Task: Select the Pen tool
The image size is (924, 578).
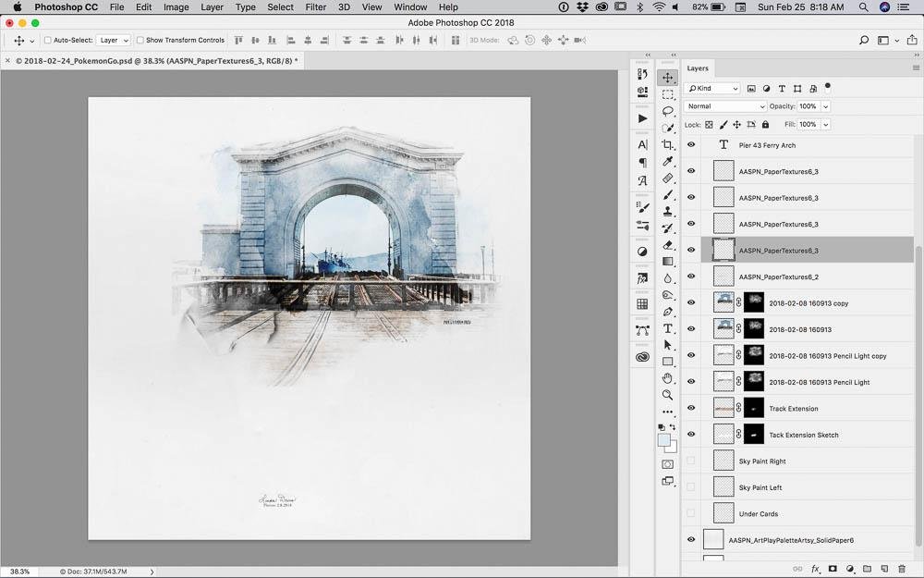Action: click(668, 312)
